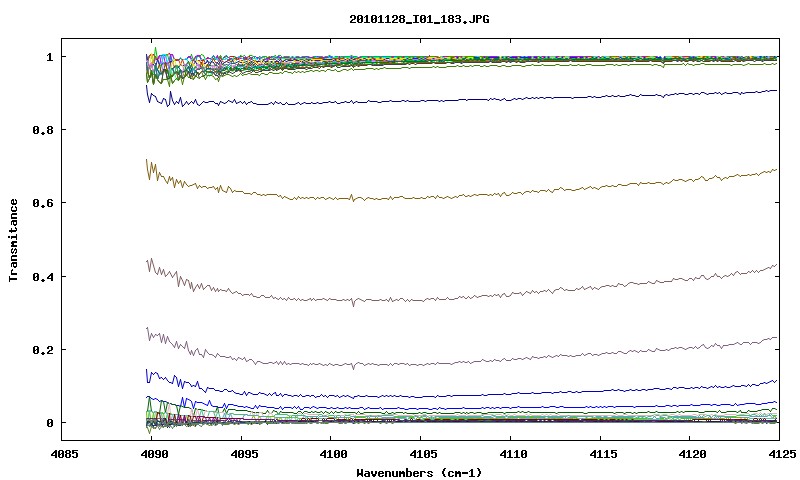This screenshot has width=800, height=480.
Task: Click the x-axis tick label 4120
Action: pyautogui.click(x=692, y=453)
